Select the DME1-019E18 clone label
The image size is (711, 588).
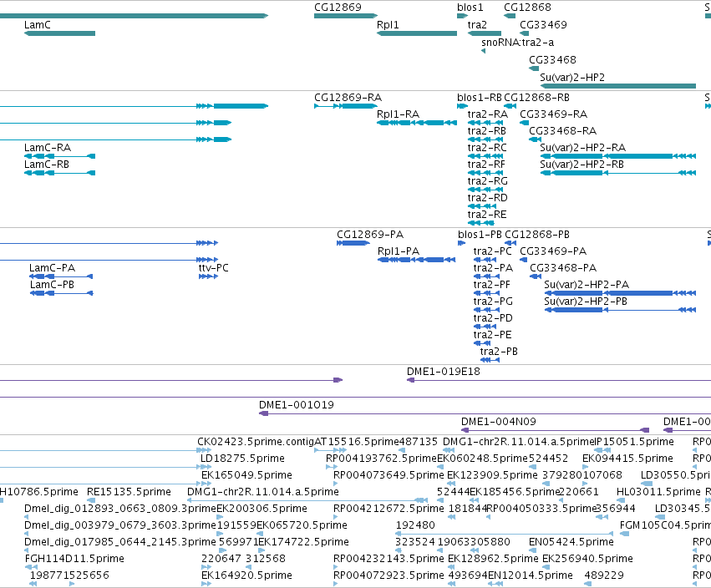click(x=443, y=372)
